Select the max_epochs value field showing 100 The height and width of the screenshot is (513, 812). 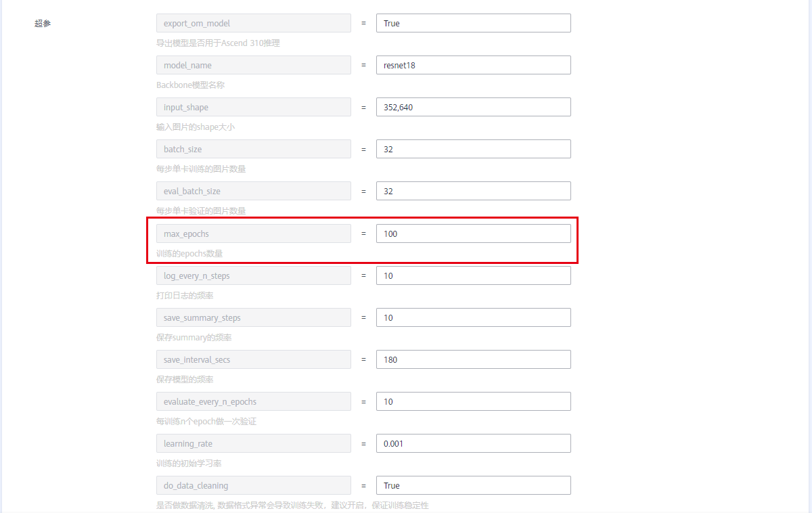pos(473,233)
